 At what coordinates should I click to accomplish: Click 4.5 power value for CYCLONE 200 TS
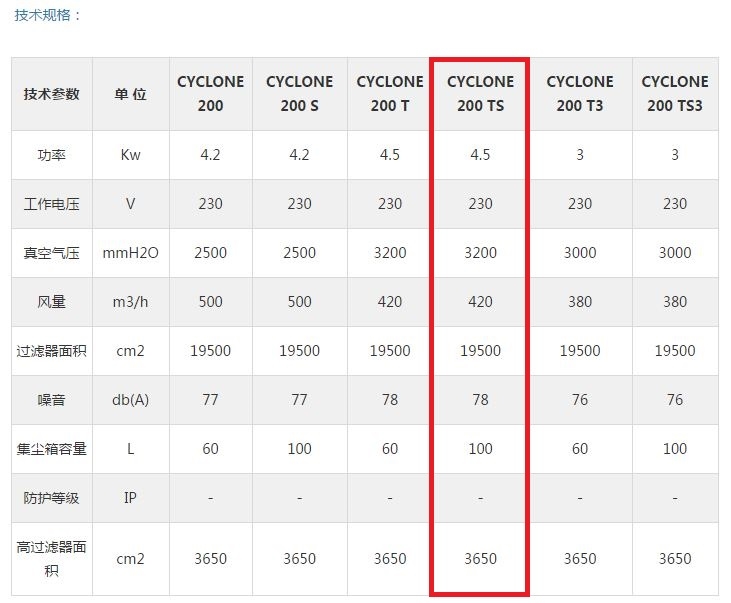pos(480,155)
